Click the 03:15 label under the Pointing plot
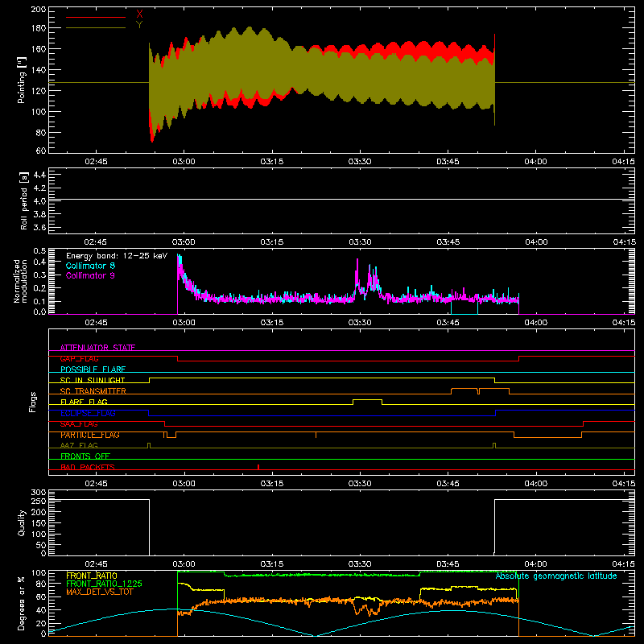 point(272,162)
